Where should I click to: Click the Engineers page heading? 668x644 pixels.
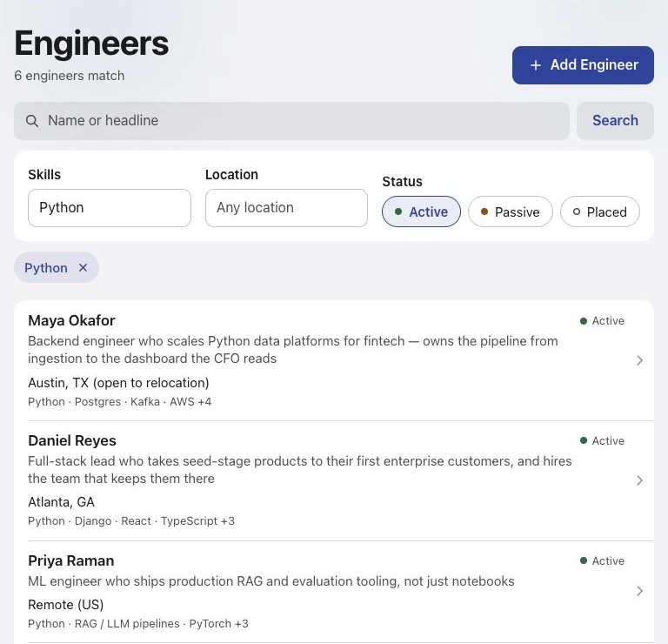pos(91,44)
